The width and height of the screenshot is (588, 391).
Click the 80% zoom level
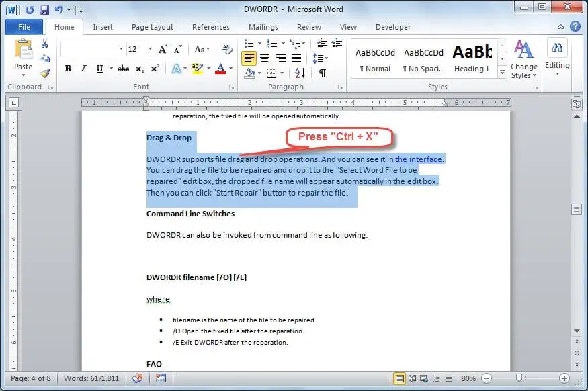coord(468,378)
